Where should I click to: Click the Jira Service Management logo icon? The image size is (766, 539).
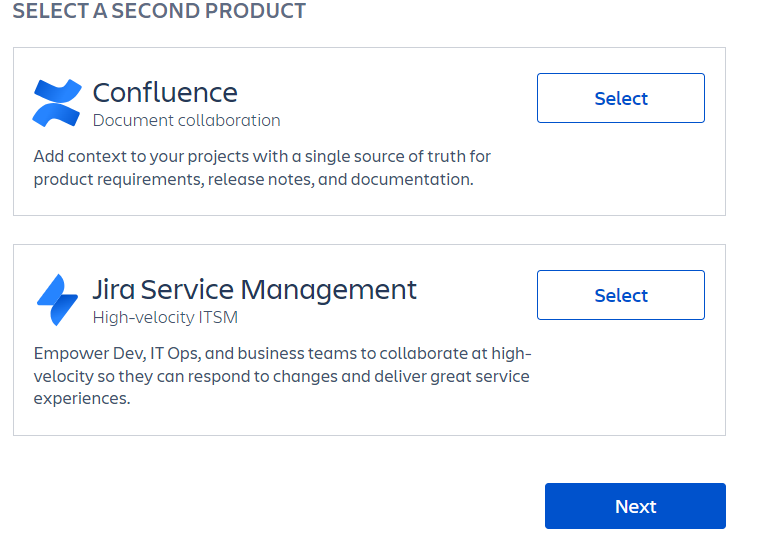[x=57, y=300]
